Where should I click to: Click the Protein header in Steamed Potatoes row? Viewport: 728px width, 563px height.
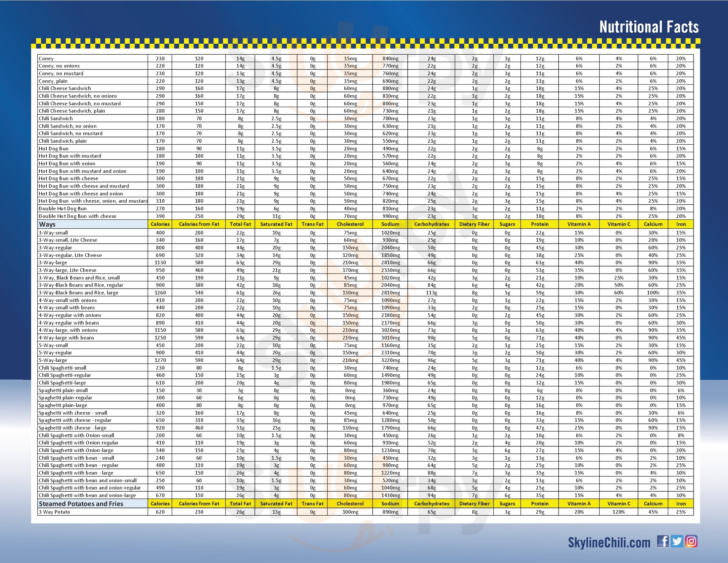(540, 504)
